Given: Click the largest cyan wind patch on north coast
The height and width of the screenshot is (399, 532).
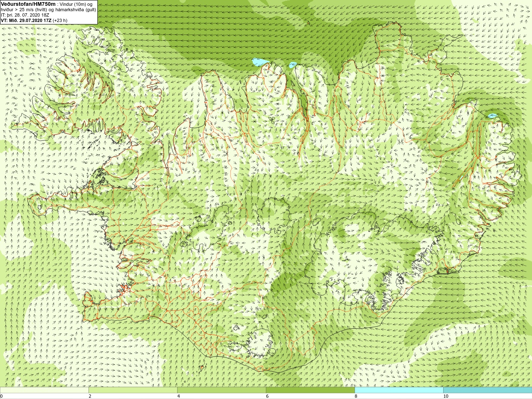Looking at the screenshot, I should 260,62.
